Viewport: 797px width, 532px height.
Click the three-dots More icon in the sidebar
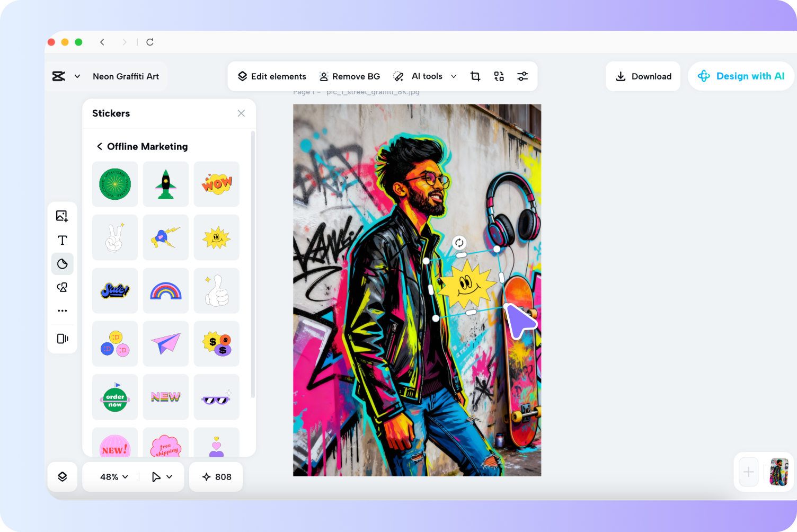tap(62, 310)
